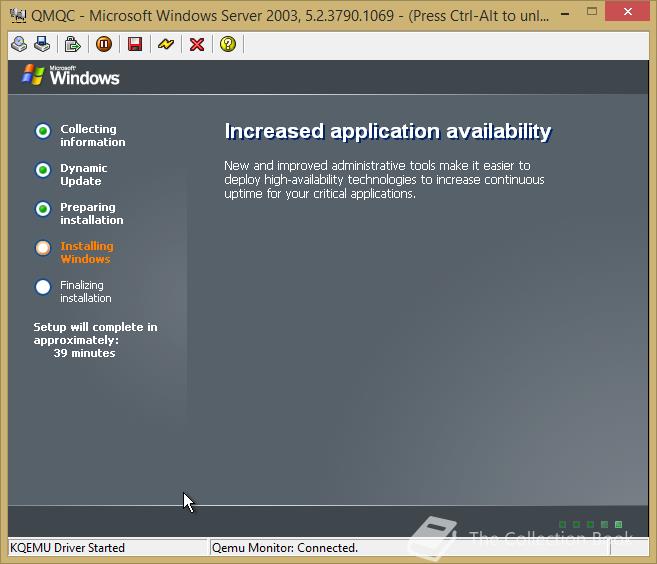Click the green-arrow export toolbar icon

click(72, 44)
